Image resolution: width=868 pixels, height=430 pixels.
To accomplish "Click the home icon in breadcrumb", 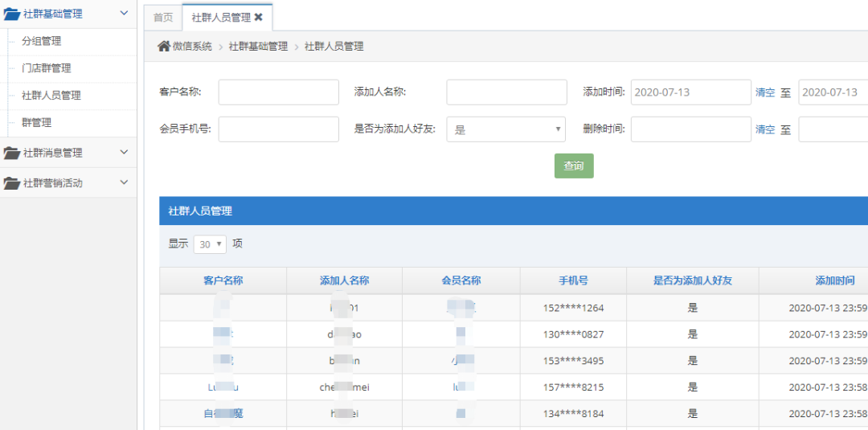I will coord(164,47).
